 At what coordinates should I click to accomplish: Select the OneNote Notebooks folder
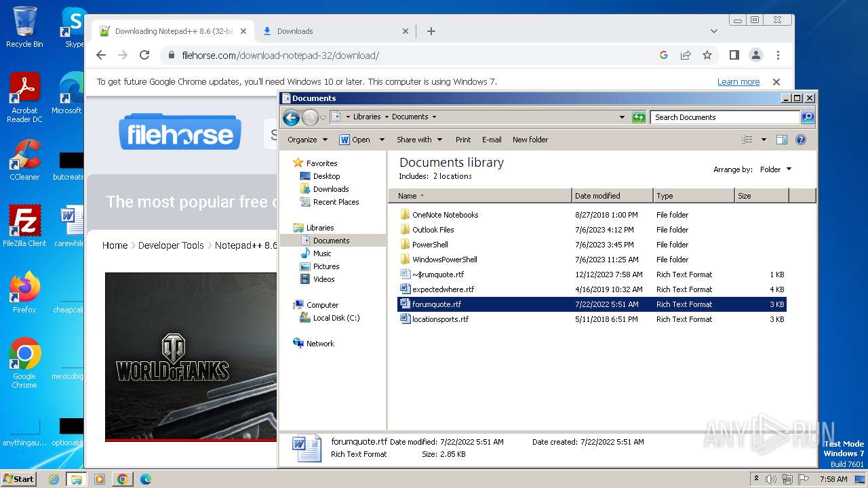pyautogui.click(x=445, y=215)
